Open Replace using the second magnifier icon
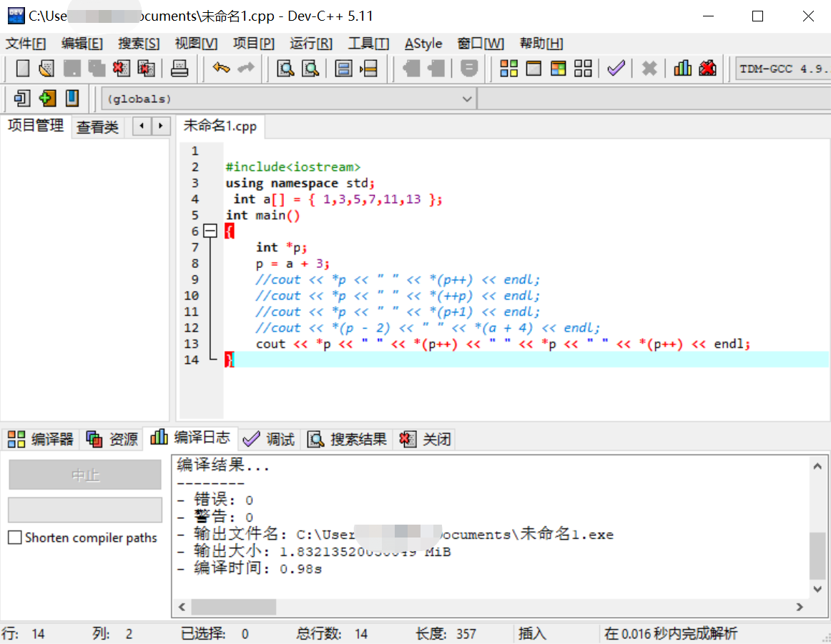 click(x=310, y=69)
